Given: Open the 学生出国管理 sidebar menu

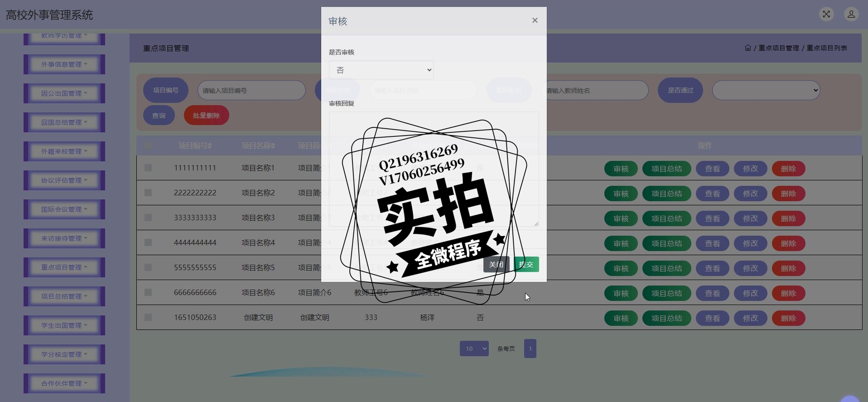Looking at the screenshot, I should click(64, 325).
